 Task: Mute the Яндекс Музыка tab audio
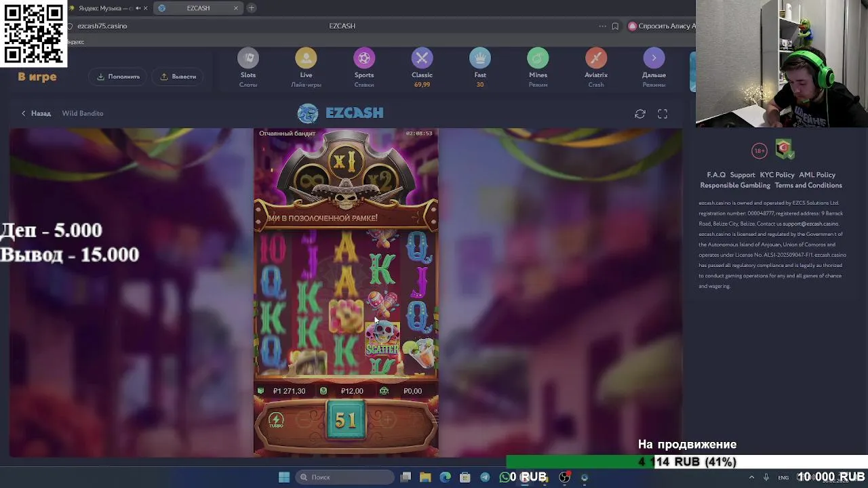138,8
